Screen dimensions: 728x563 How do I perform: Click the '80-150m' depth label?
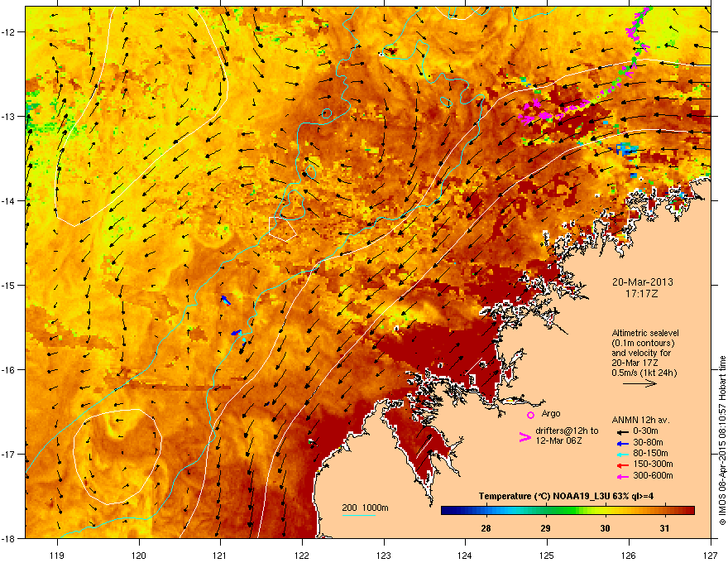[650, 453]
